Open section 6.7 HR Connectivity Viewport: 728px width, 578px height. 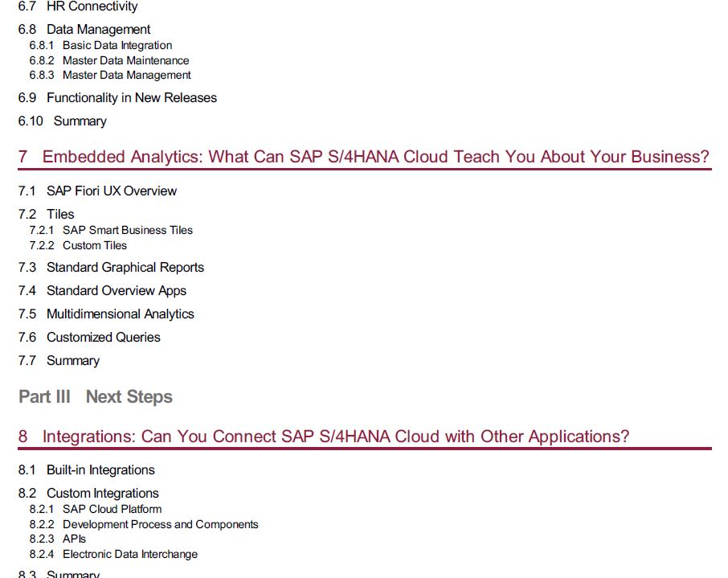point(78,6)
